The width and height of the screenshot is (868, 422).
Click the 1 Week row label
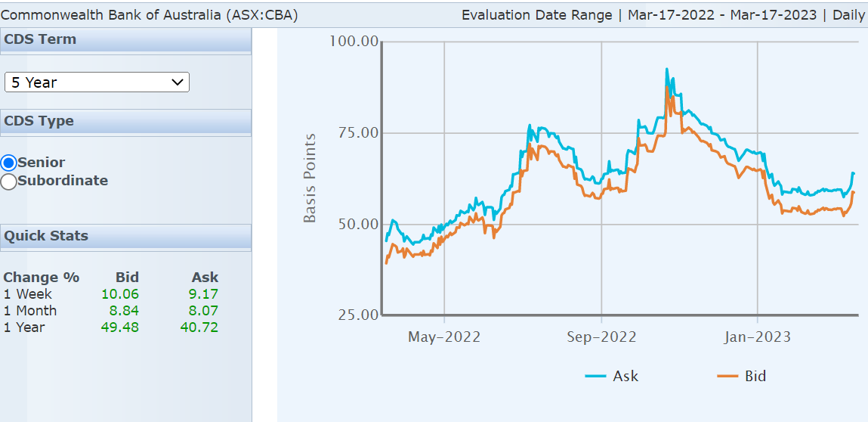coord(28,294)
